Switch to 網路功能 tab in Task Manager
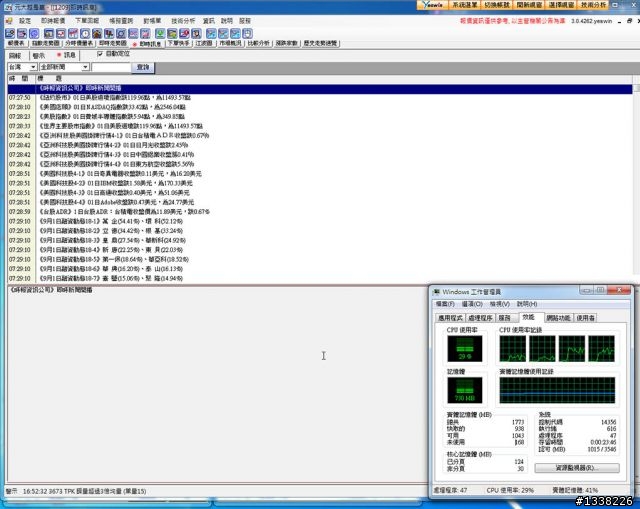This screenshot has height=509, width=640. click(x=558, y=318)
